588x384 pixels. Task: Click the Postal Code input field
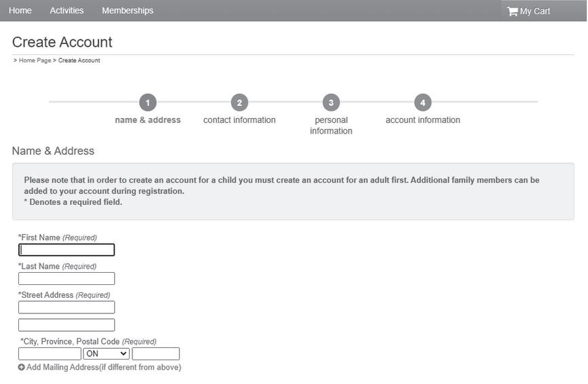click(155, 353)
